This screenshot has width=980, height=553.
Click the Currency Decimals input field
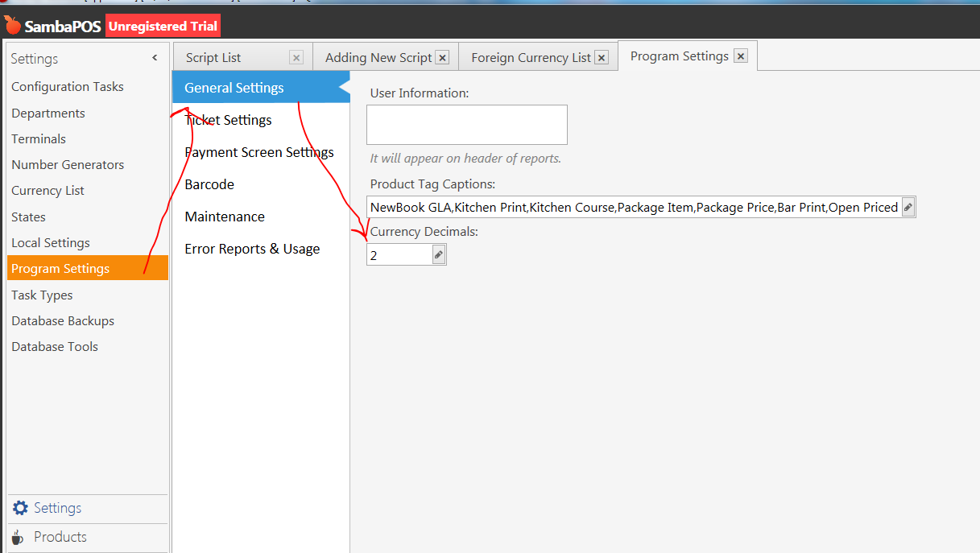pos(399,255)
